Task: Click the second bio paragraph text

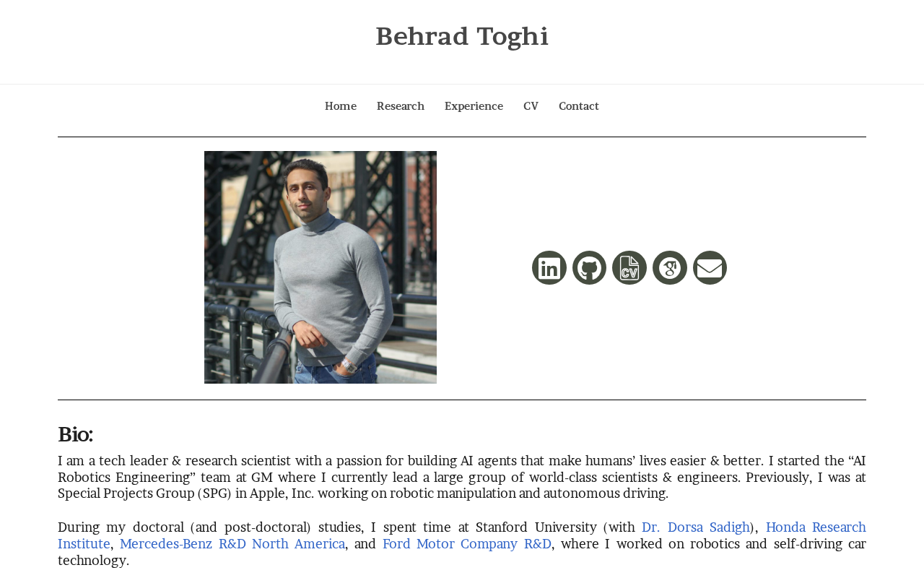Action: pos(462,544)
